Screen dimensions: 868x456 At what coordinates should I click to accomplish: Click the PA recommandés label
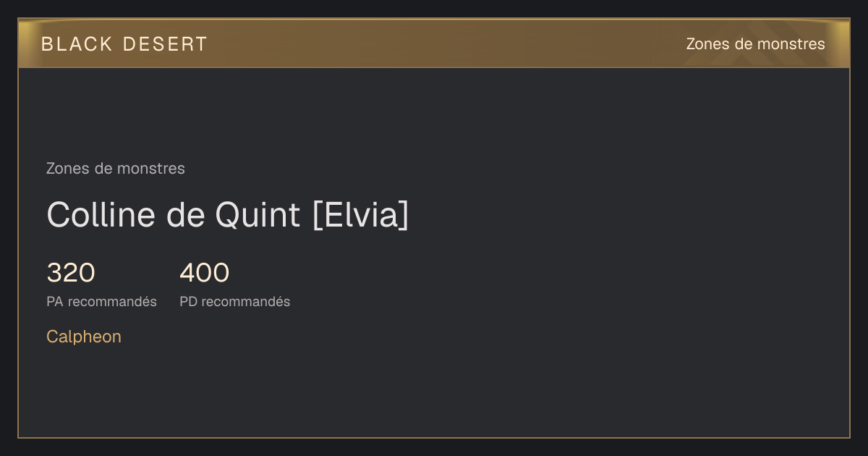point(101,302)
